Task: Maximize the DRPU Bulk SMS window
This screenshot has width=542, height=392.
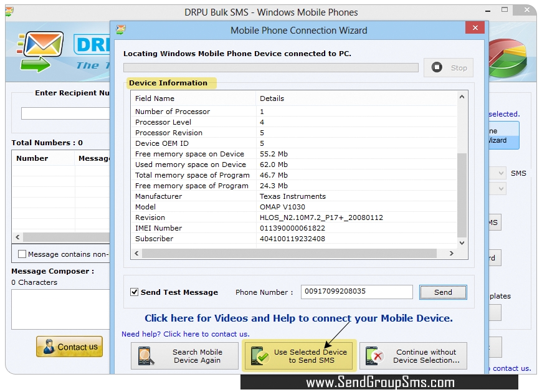Action: [x=505, y=10]
